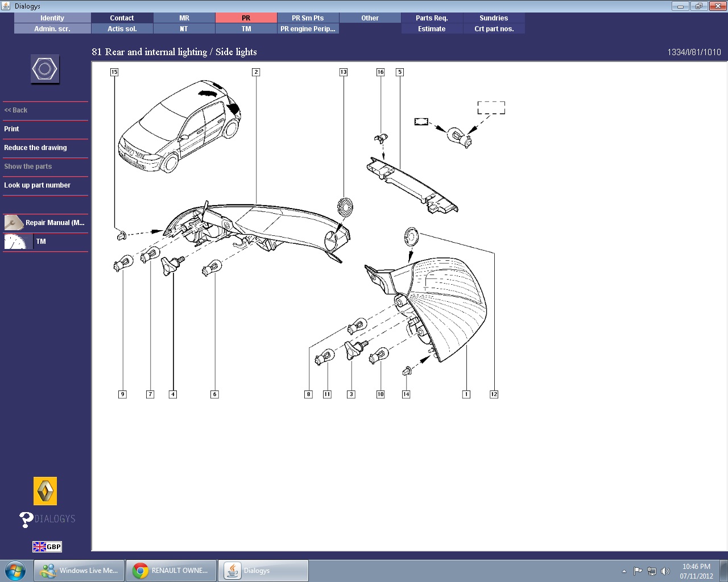Open the Identity tab
Viewport: 728px width, 582px height.
click(x=52, y=18)
